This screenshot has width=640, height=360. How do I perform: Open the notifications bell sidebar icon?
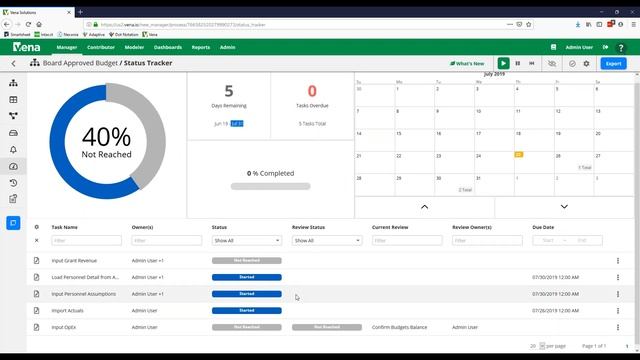point(13,150)
